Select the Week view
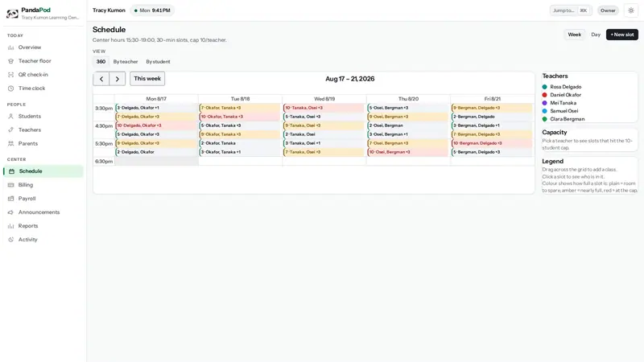This screenshot has width=644, height=362. click(x=574, y=35)
